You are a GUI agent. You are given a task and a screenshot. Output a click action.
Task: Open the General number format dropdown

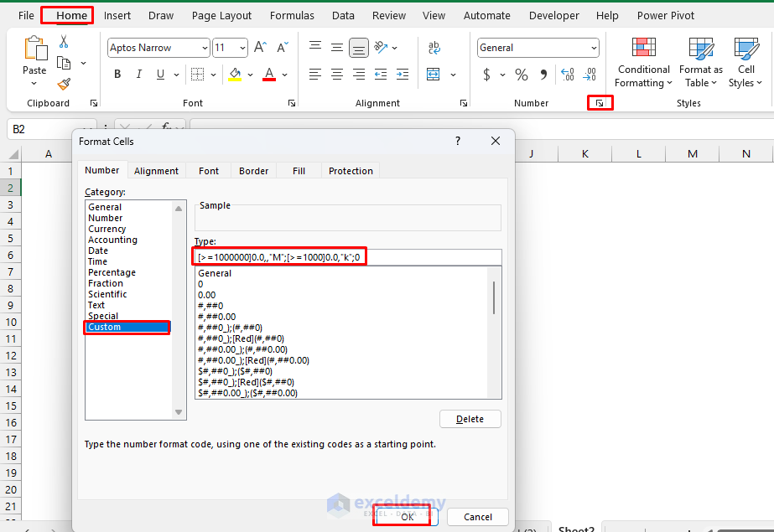pyautogui.click(x=594, y=48)
